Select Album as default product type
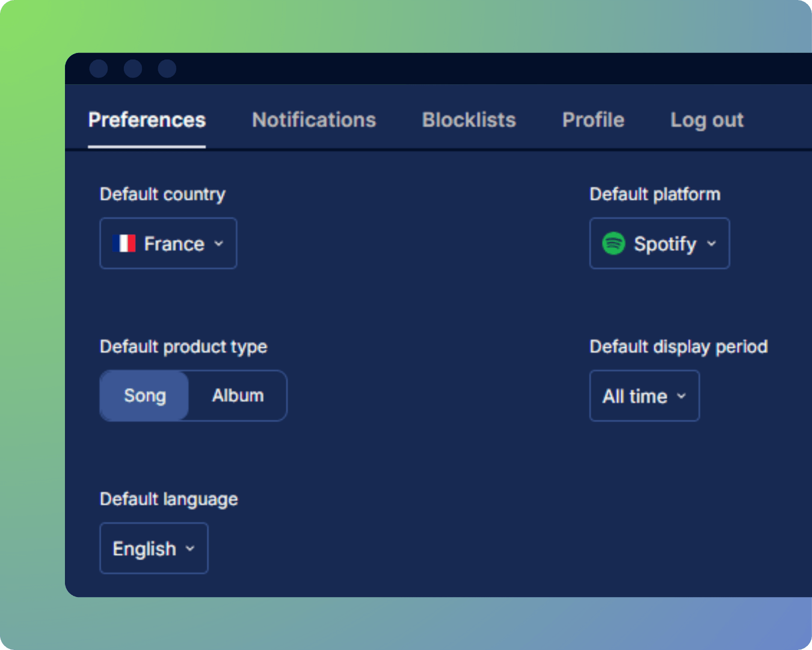The height and width of the screenshot is (650, 812). click(x=237, y=395)
